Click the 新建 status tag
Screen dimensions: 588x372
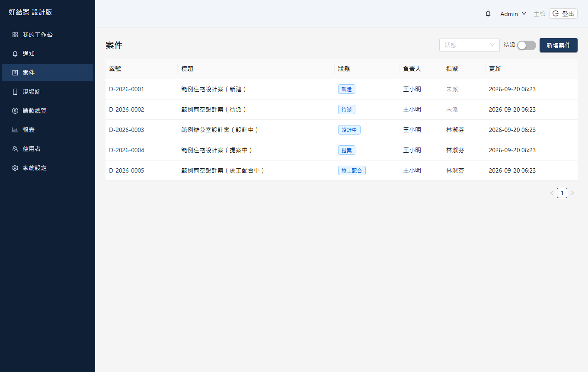(x=347, y=89)
